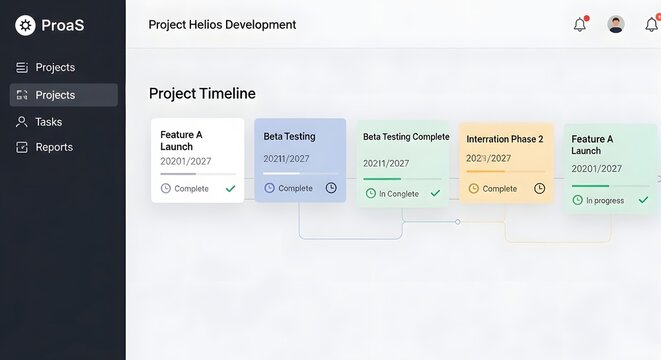Click the orange clock icon in Interration Phase 2 card

point(473,188)
